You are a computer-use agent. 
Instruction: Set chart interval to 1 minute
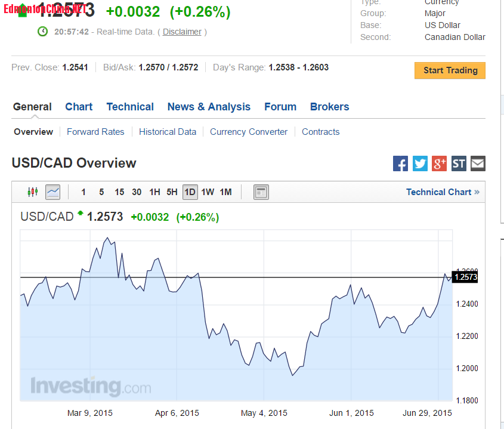(x=84, y=192)
